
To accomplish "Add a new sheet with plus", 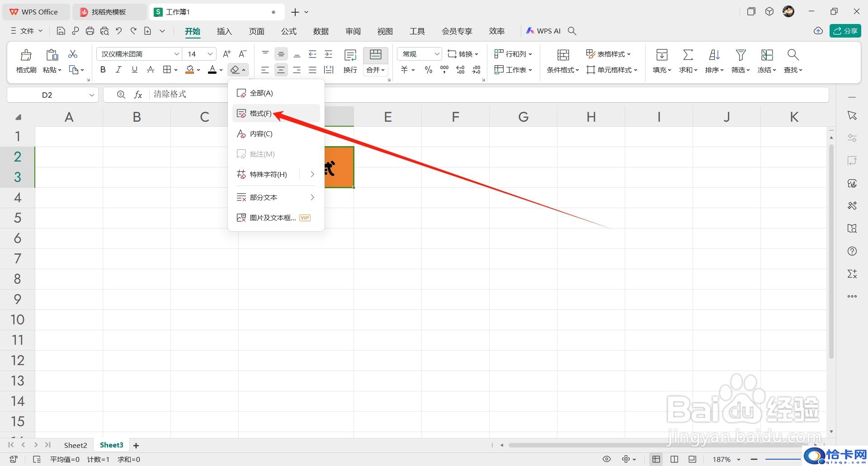I will [x=136, y=446].
